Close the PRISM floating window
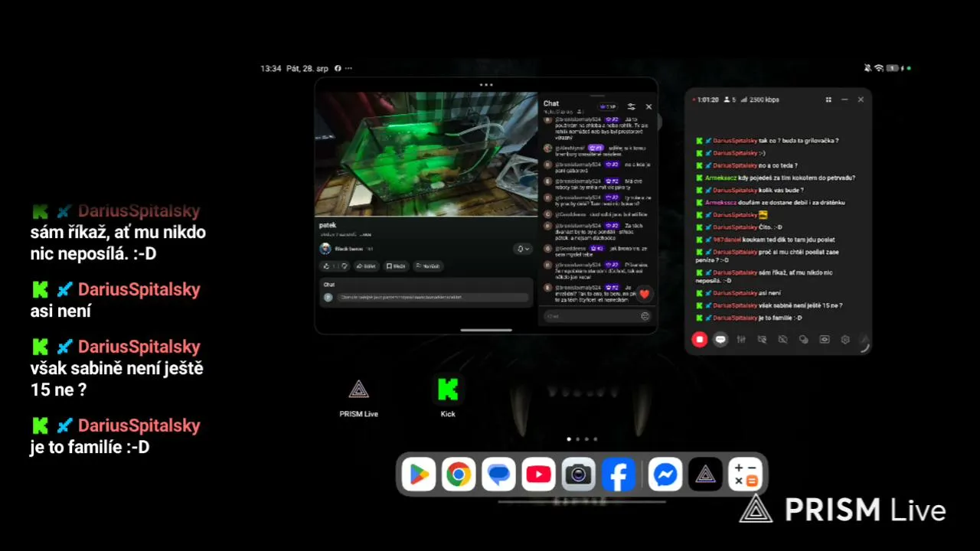The height and width of the screenshot is (551, 980). tap(861, 99)
